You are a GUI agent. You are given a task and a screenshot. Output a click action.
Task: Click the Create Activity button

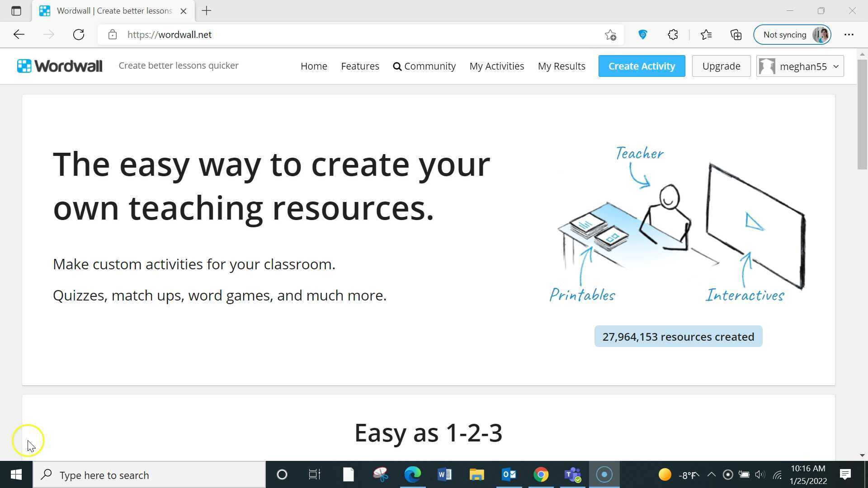642,66
